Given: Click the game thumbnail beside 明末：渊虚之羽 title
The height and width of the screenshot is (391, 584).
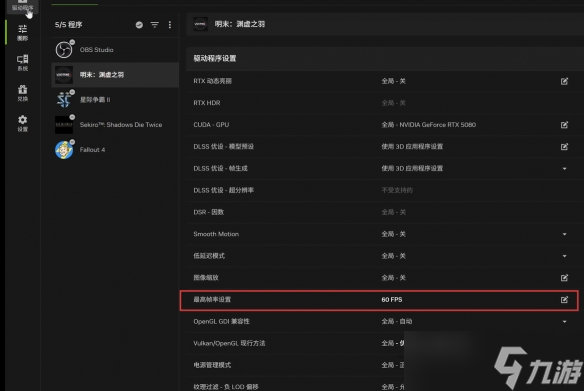Looking at the screenshot, I should tap(200, 24).
